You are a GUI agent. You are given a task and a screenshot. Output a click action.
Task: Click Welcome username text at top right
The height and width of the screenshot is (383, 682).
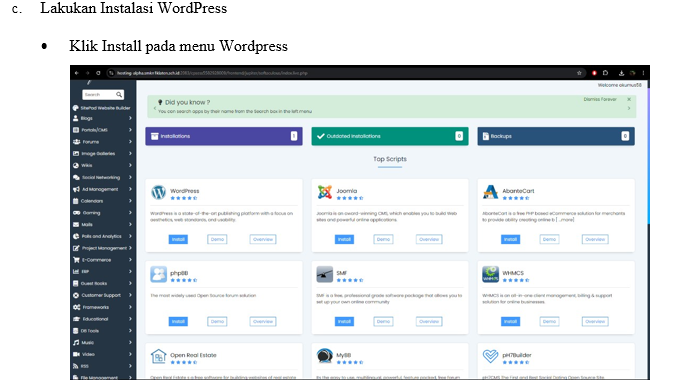(x=619, y=85)
